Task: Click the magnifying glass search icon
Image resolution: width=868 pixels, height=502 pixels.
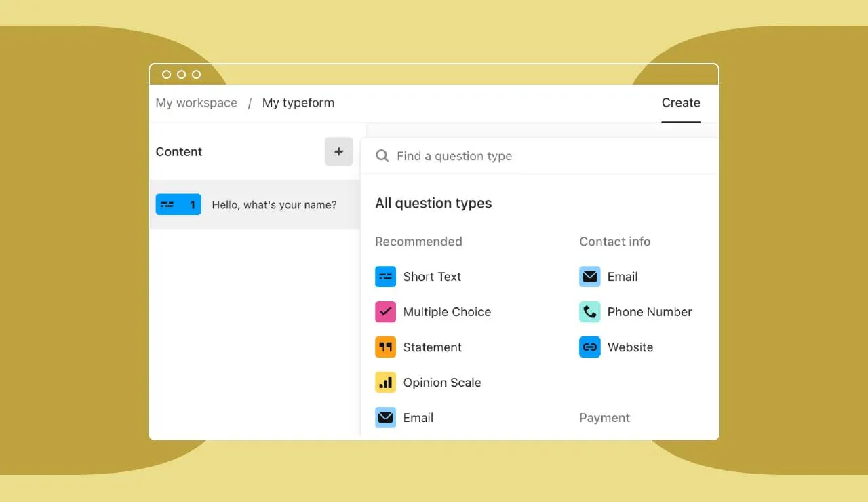Action: (382, 156)
